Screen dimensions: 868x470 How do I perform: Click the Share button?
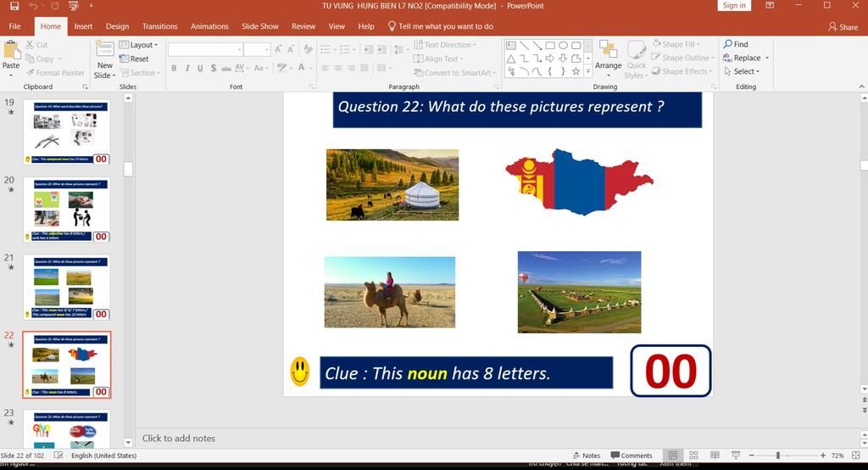pos(843,26)
